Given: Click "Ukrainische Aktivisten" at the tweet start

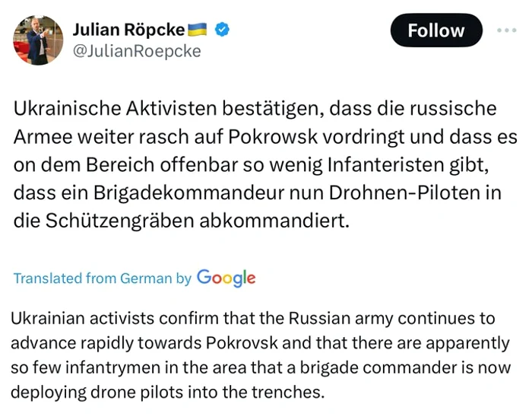Looking at the screenshot, I should (x=116, y=109).
